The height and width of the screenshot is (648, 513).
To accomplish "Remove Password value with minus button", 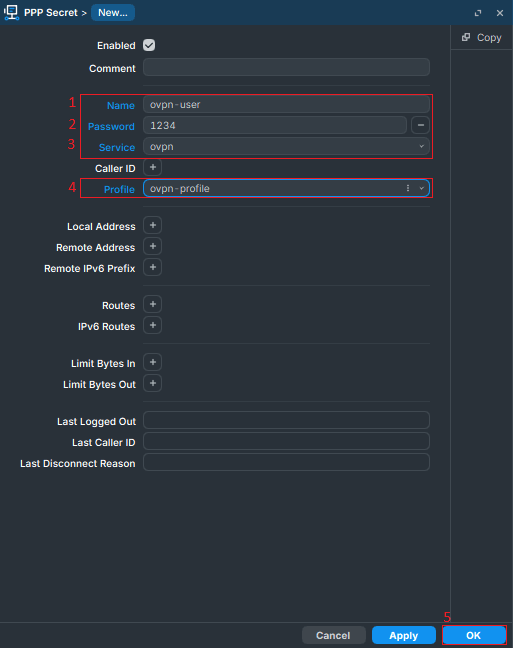I will 420,125.
